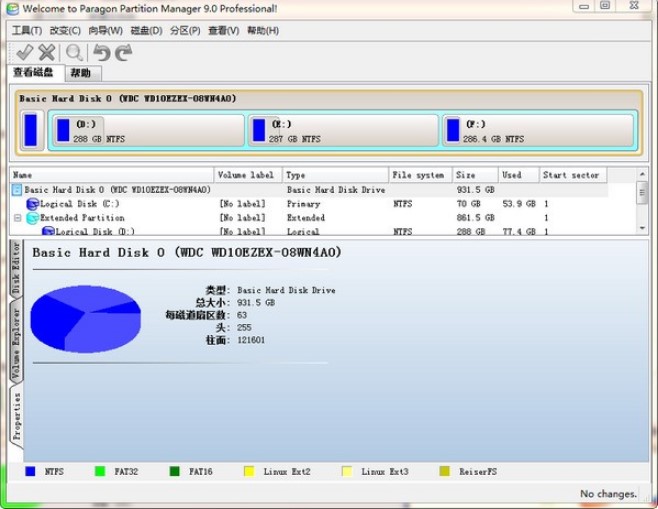This screenshot has height=509, width=658.
Task: Click the Extended Partition disk icon
Action: (32, 218)
